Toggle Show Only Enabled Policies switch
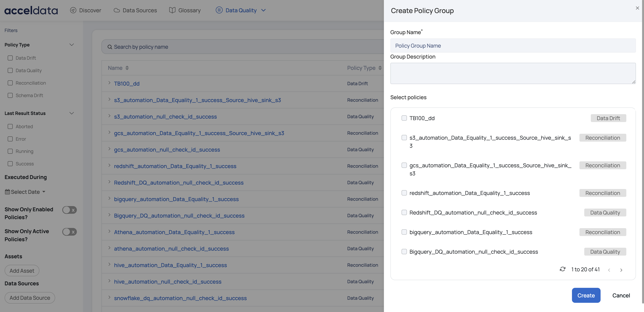644x312 pixels. pyautogui.click(x=70, y=210)
